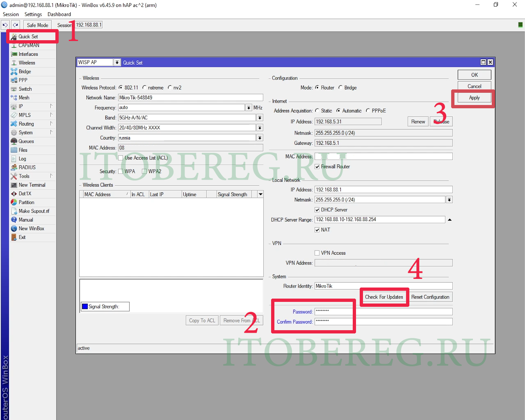Click the blue Signal Strength color swatch

pos(85,306)
